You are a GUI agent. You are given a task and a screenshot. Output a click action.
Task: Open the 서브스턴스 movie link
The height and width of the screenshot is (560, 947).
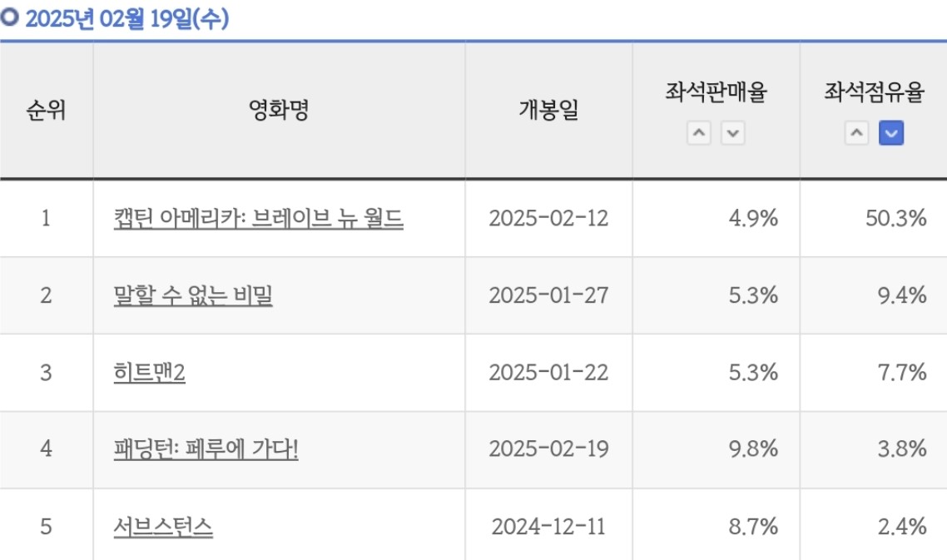tap(163, 526)
